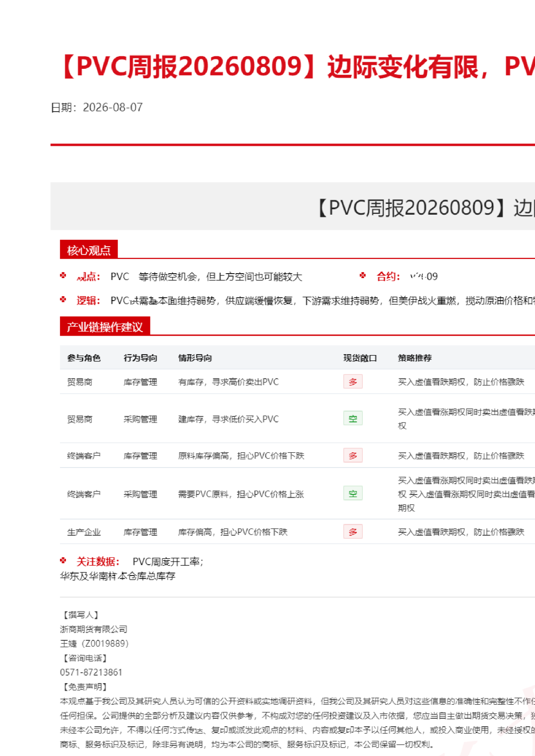Select the cell 建库存，寻求低价买入PVC
Viewport: 535px width, 756px height.
coord(228,419)
